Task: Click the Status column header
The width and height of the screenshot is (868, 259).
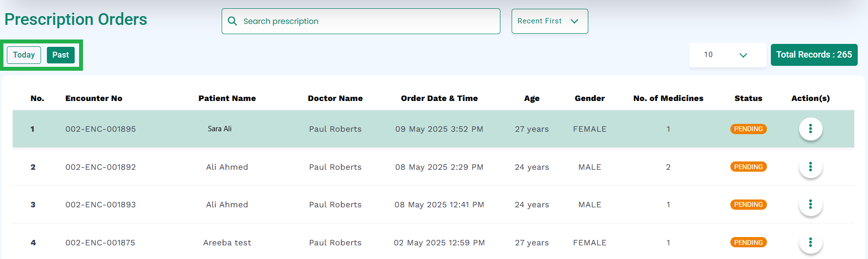Action: click(x=748, y=98)
